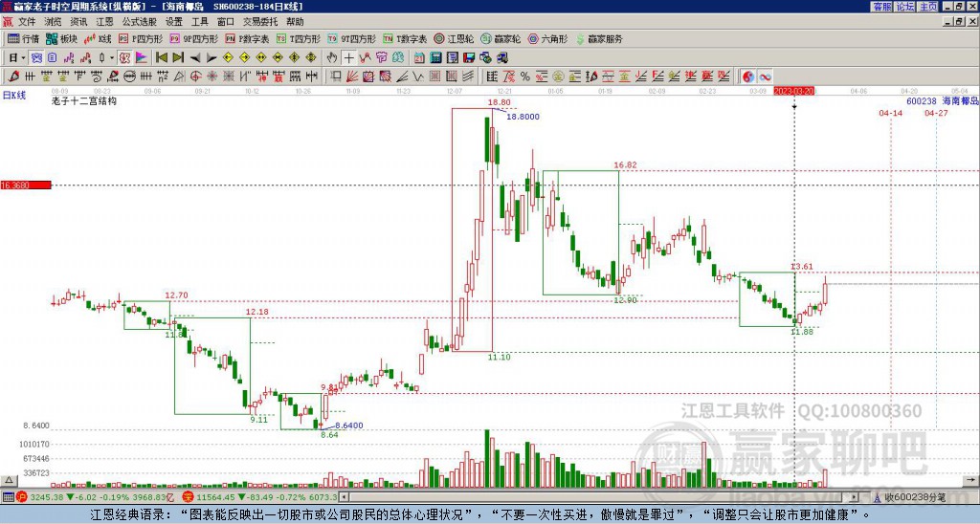Click the 3245.38 Shanghai index value
The width and height of the screenshot is (980, 524).
point(47,497)
